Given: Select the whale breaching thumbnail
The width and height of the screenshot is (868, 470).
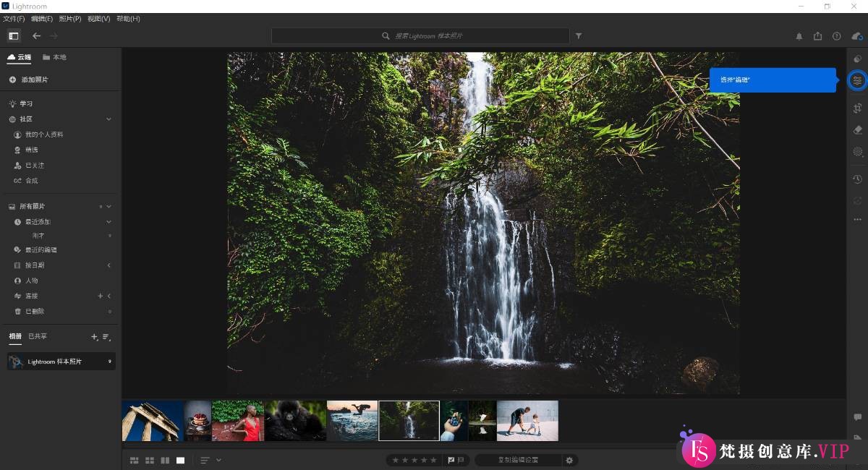Looking at the screenshot, I should [352, 421].
